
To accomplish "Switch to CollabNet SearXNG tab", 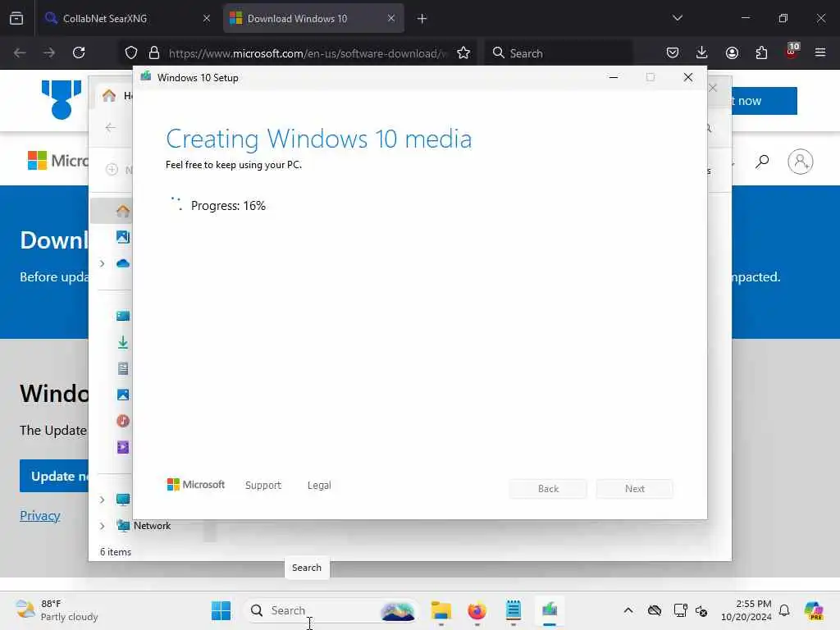I will tap(129, 18).
